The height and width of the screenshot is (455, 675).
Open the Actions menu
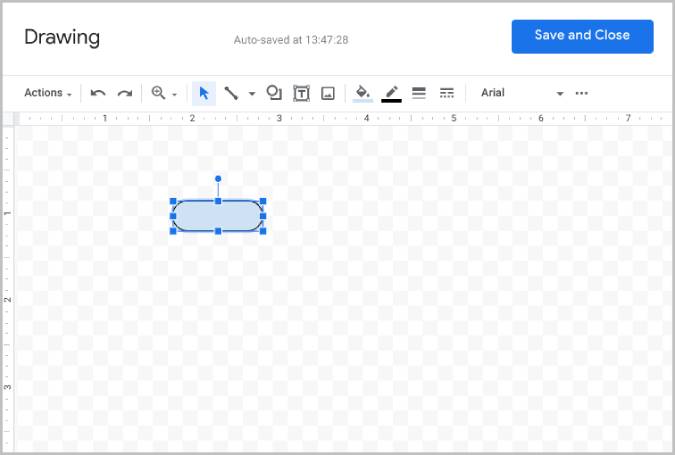tap(47, 93)
